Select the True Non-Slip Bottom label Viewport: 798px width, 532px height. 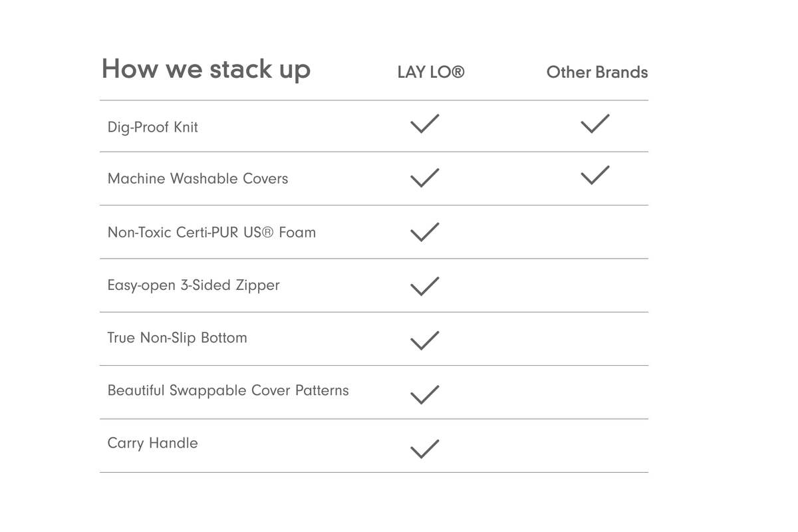[178, 338]
